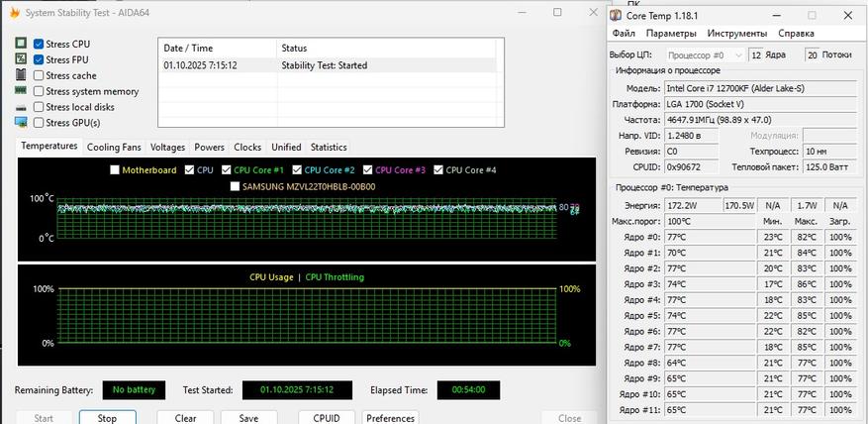
Task: Hide CPU Core #2 graph line
Action: click(x=297, y=170)
